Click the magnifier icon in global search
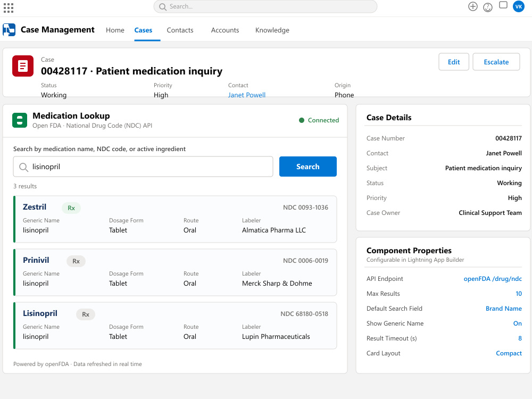 tap(163, 7)
